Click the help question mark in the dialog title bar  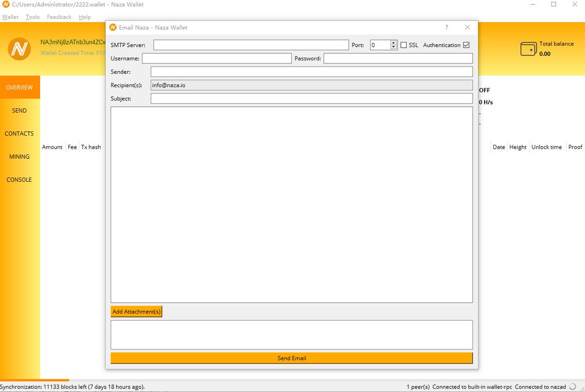[447, 27]
